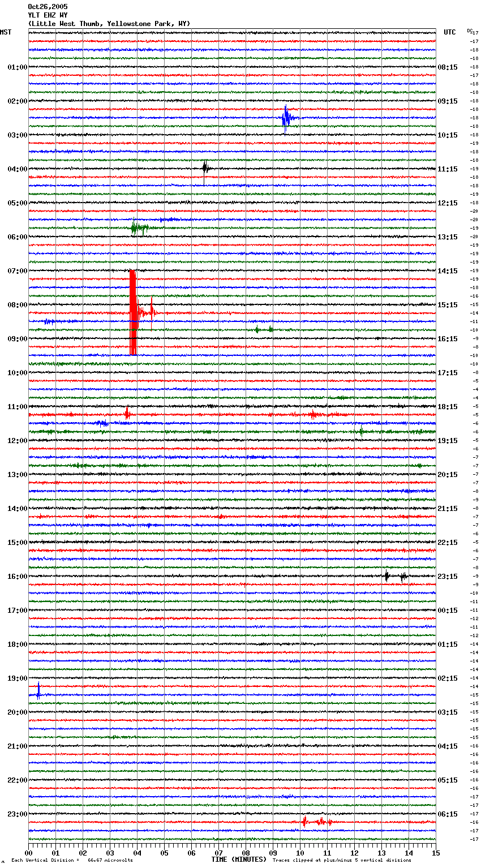Image resolution: width=481 pixels, height=868 pixels.
Task: Click the green spike near minute 12 on 11:45 trace
Action: tap(361, 431)
